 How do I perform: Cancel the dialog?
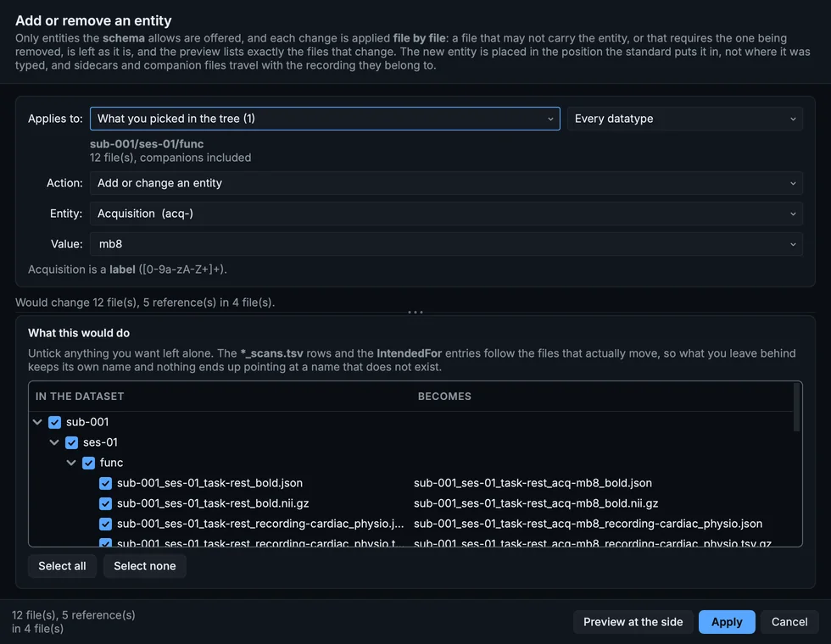tap(789, 622)
